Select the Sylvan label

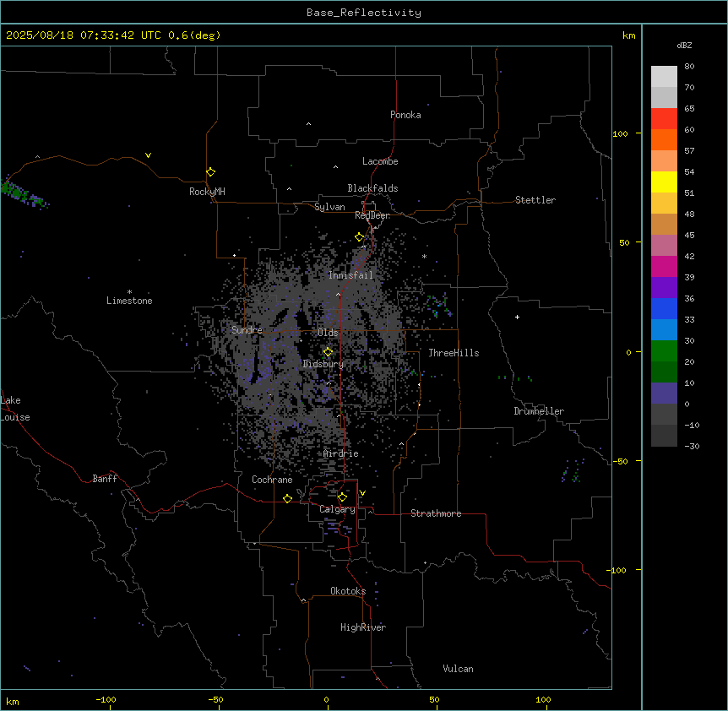pyautogui.click(x=329, y=207)
